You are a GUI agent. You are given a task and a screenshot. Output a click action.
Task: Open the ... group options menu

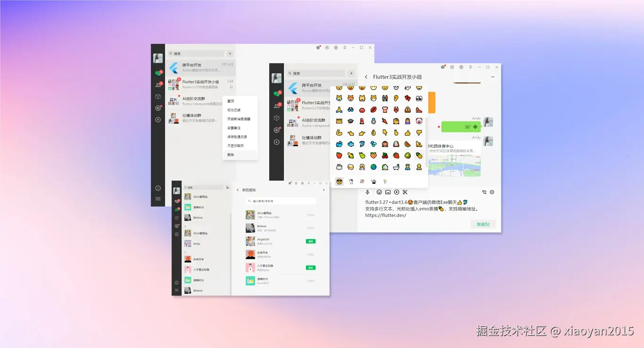[493, 77]
